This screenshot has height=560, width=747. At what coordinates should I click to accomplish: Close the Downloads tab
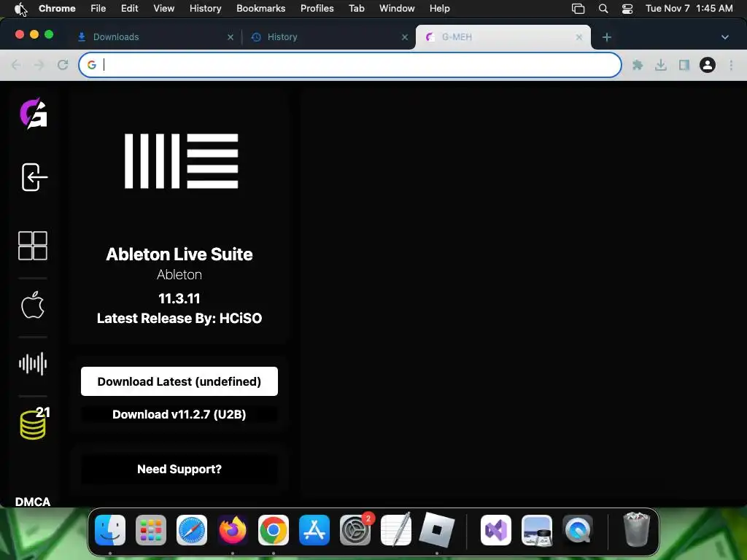[x=231, y=37]
